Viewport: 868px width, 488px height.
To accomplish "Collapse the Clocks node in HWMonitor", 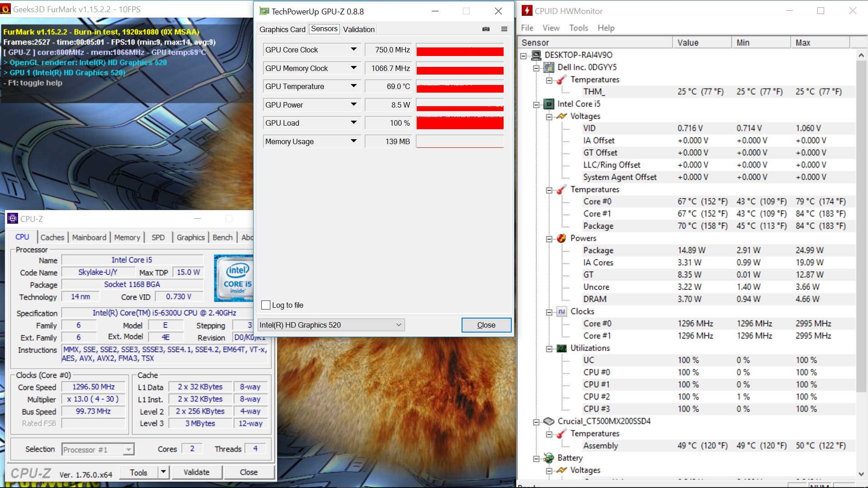I will point(549,312).
